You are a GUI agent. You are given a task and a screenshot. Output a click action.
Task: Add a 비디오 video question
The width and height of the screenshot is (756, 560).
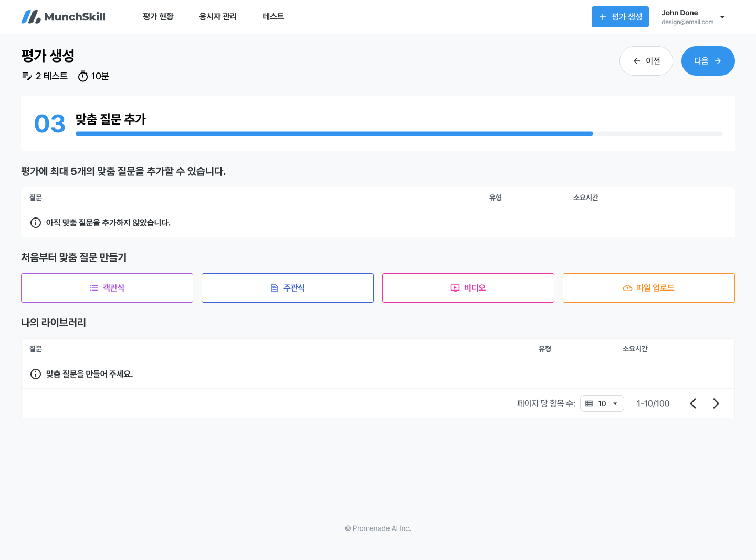pyautogui.click(x=468, y=288)
